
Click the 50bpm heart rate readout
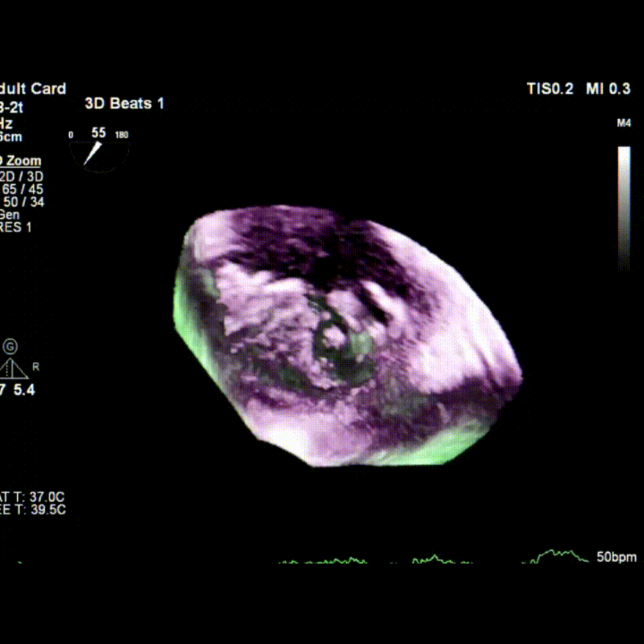point(616,558)
